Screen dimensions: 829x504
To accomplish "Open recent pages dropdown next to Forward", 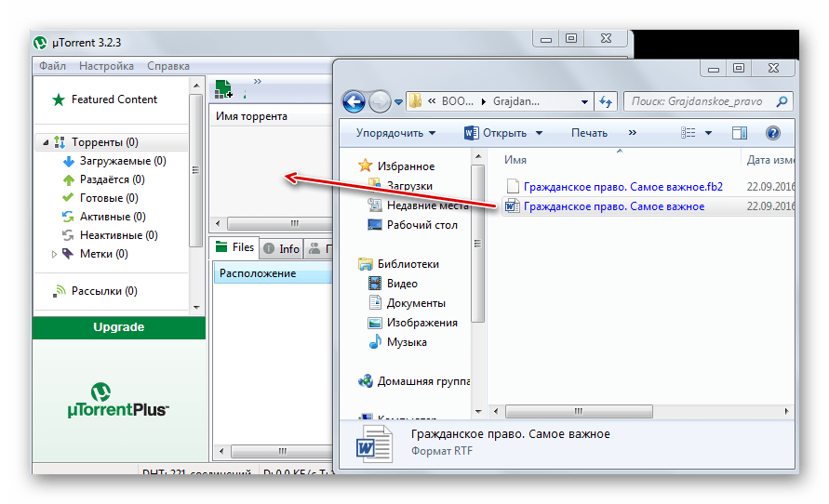I will pos(398,102).
